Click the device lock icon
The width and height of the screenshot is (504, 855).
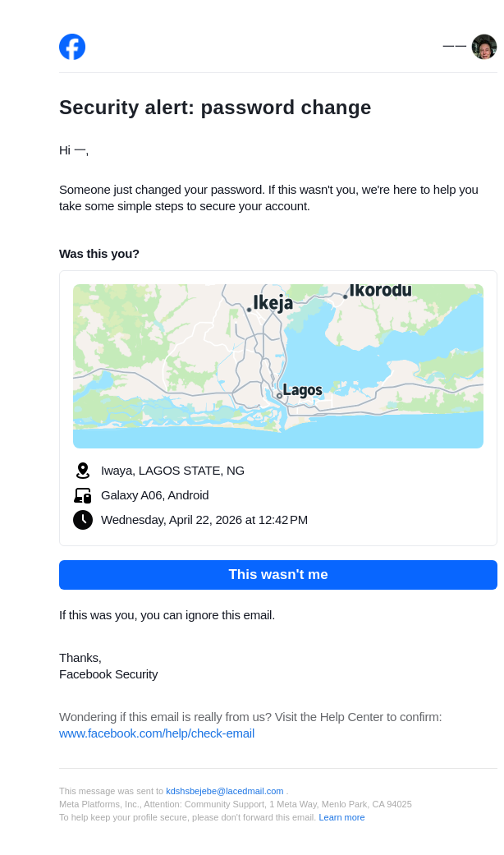click(x=83, y=495)
